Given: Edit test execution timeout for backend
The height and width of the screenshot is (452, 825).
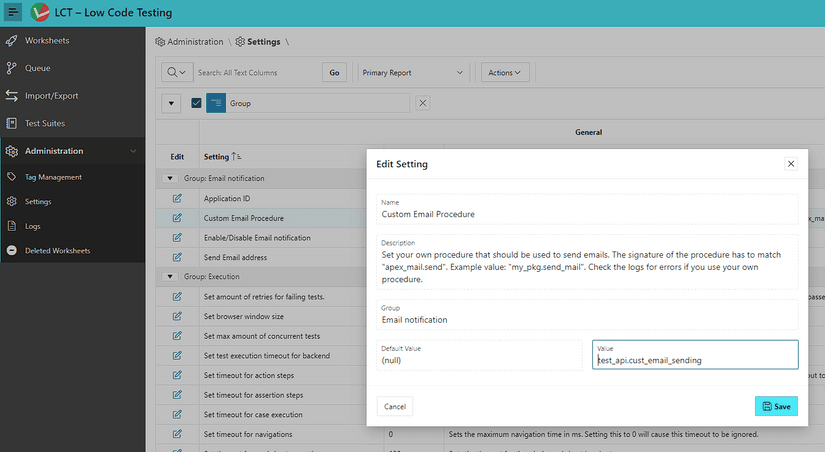Looking at the screenshot, I should click(x=177, y=356).
